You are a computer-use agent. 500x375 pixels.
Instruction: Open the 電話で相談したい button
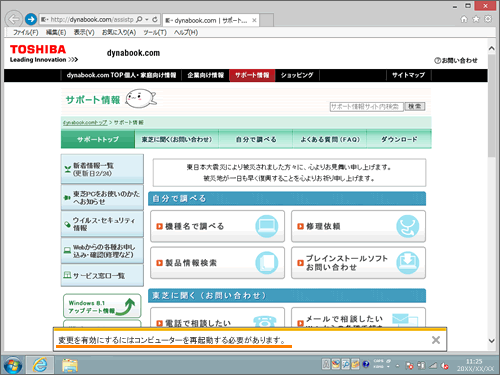point(217,318)
